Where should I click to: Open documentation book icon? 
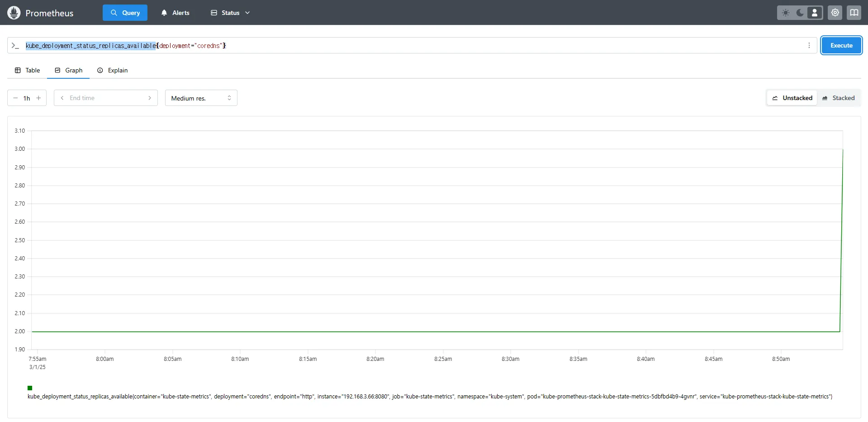[854, 13]
